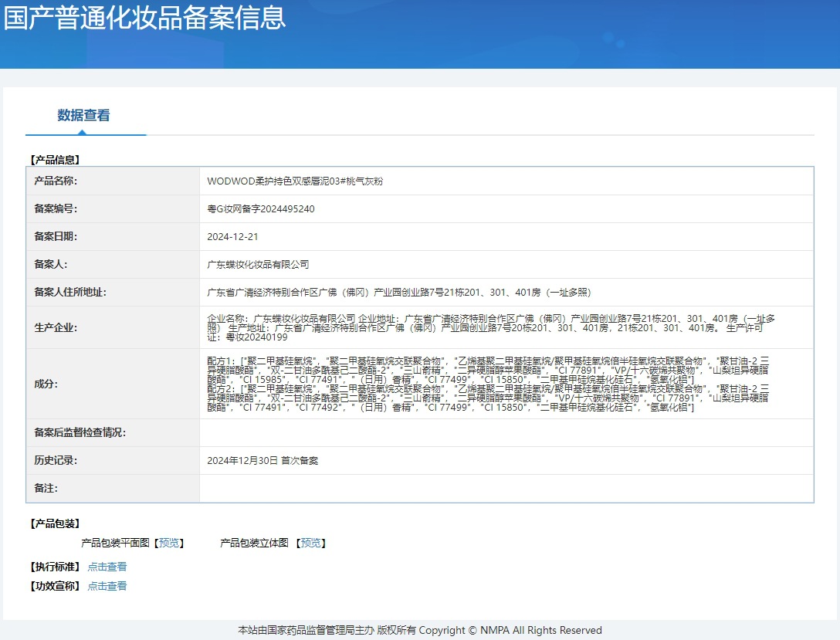Click the 备案人: label
Image resolution: width=840 pixels, height=640 pixels.
[x=51, y=265]
